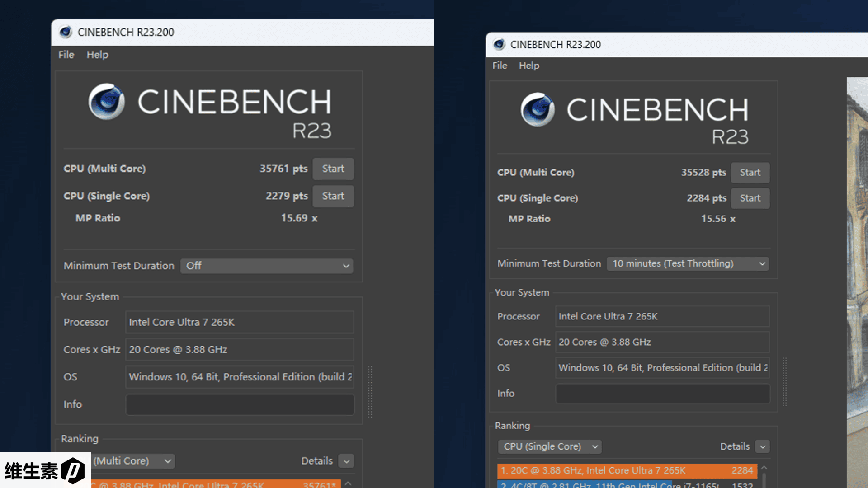
Task: Click the right ranking list scrollbar up arrow
Action: 764,468
